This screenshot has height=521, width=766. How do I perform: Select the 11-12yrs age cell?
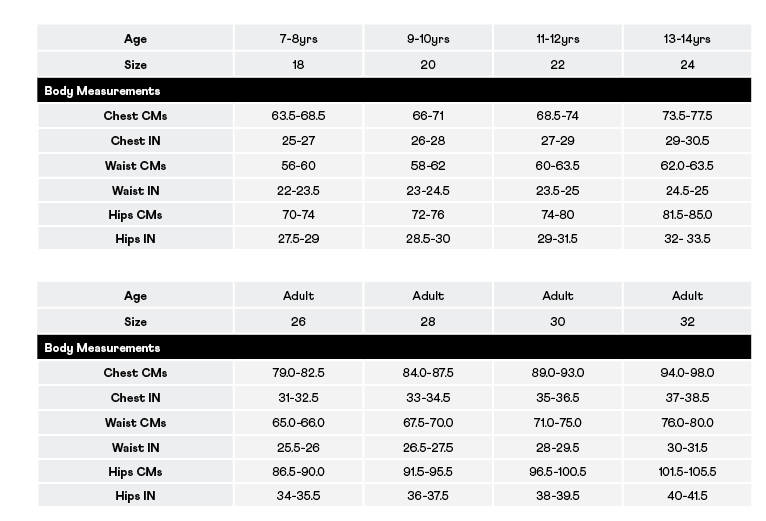[558, 39]
